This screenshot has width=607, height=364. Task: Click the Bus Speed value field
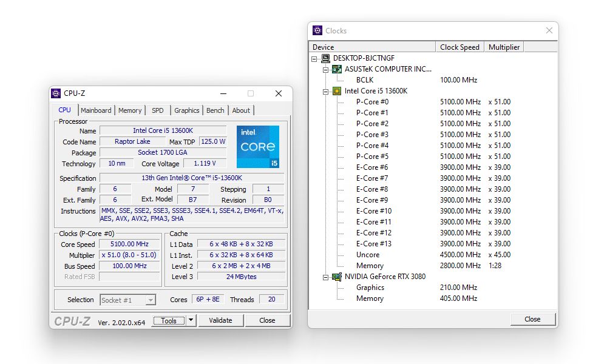(129, 266)
